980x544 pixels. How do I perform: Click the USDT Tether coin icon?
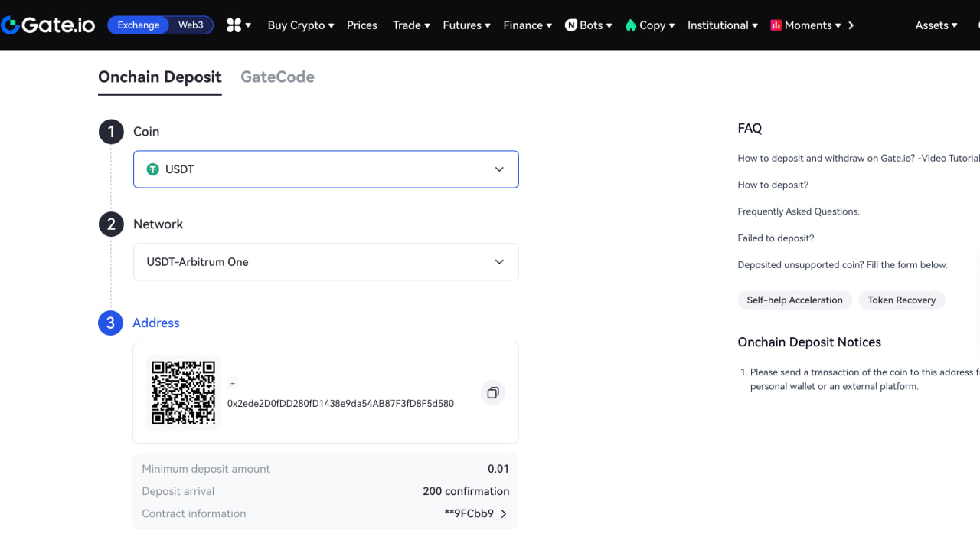(x=153, y=169)
